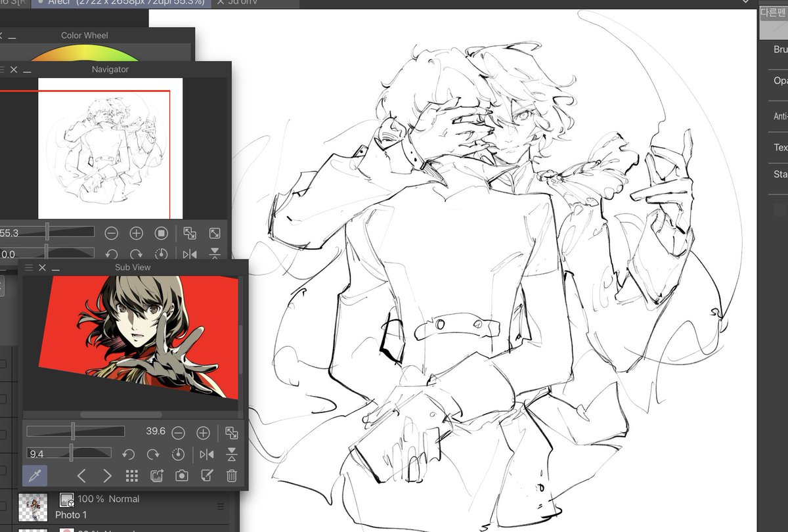Open the image list grid in Sub View

tap(131, 476)
